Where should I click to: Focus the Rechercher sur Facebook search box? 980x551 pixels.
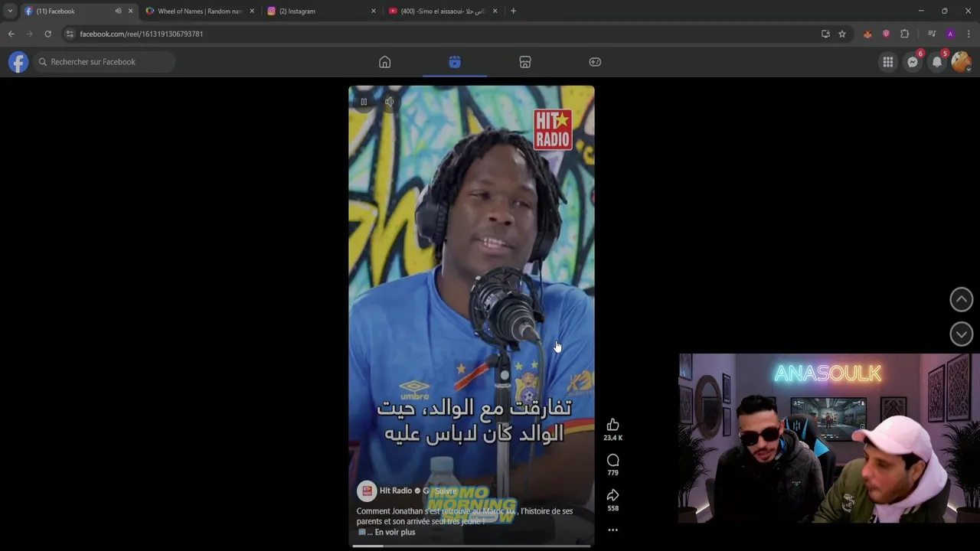[x=105, y=62]
